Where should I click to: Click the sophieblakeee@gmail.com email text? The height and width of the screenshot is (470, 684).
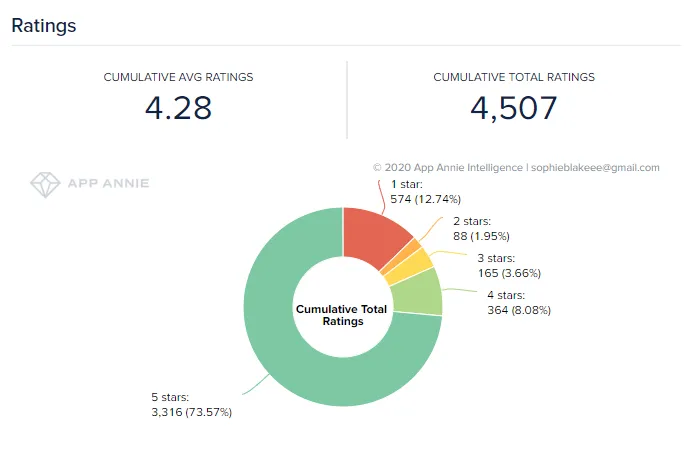pyautogui.click(x=595, y=168)
